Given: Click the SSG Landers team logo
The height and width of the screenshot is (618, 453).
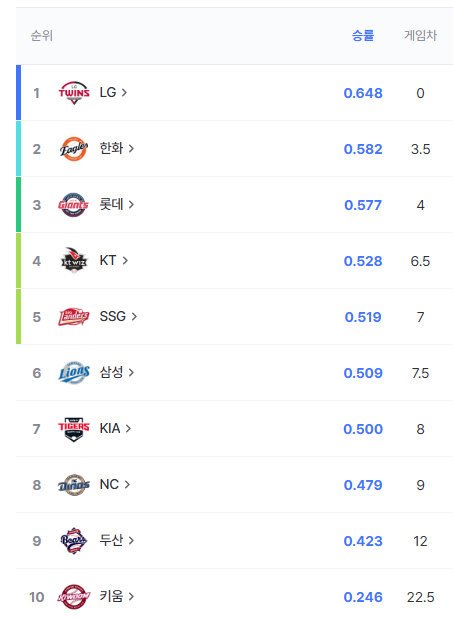Looking at the screenshot, I should coord(74,316).
